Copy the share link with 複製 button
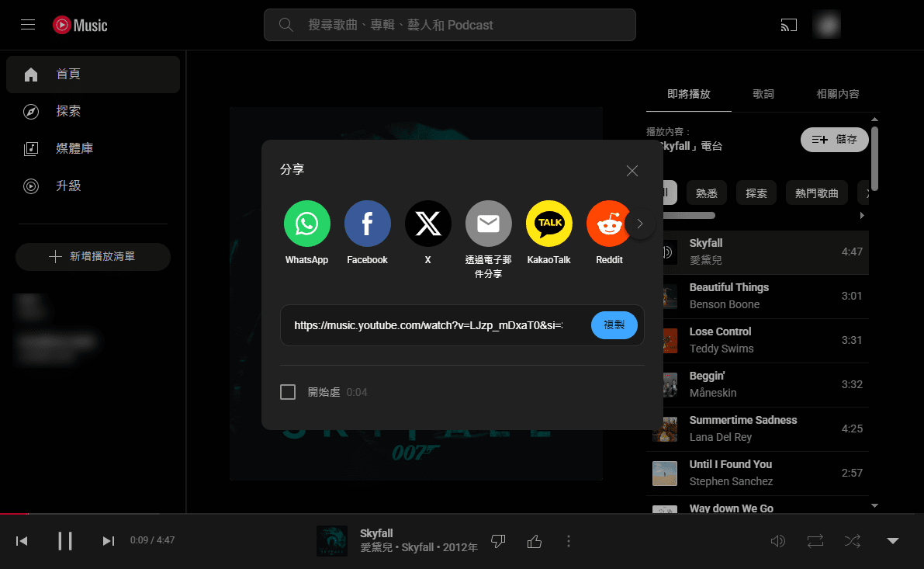This screenshot has height=569, width=924. pos(614,325)
